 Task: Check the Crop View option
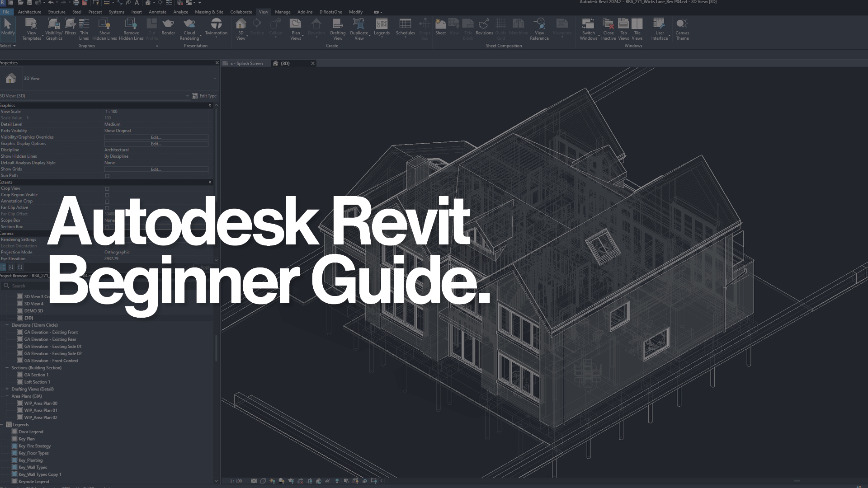click(107, 188)
